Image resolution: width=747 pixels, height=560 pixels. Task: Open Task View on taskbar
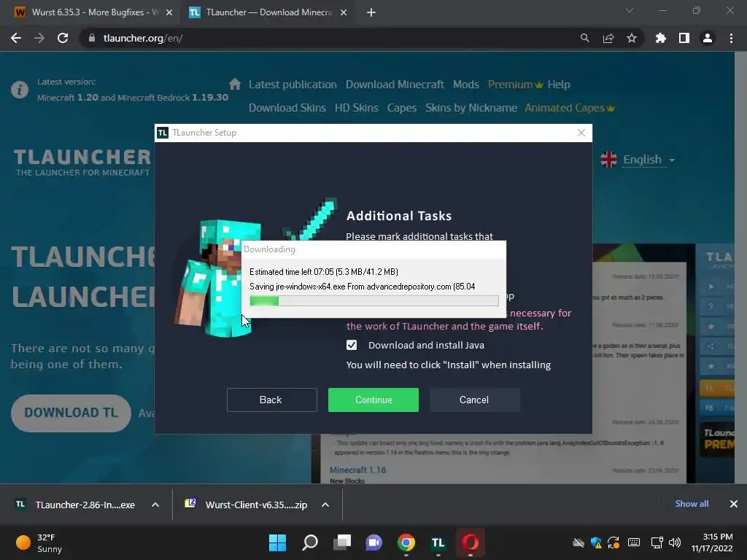click(x=342, y=542)
